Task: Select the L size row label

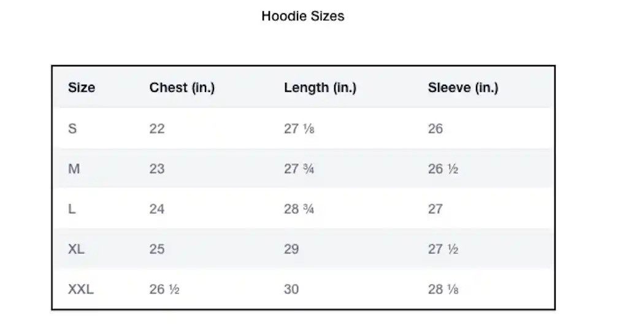Action: click(72, 209)
